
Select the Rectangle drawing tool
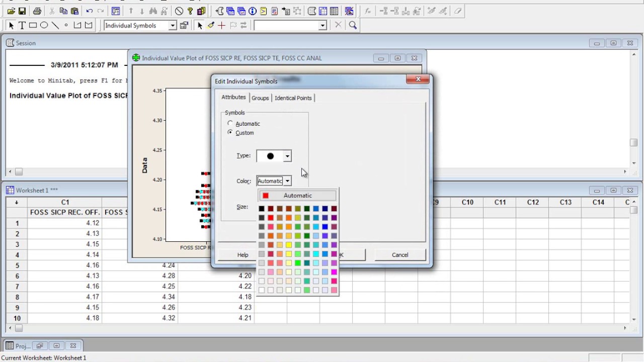pyautogui.click(x=33, y=25)
